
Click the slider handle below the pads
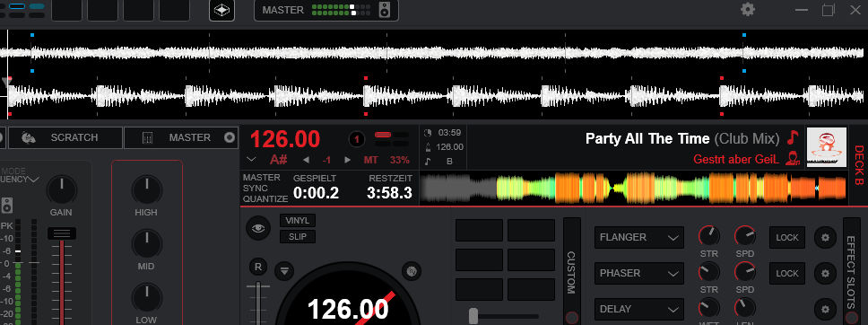tap(473, 316)
